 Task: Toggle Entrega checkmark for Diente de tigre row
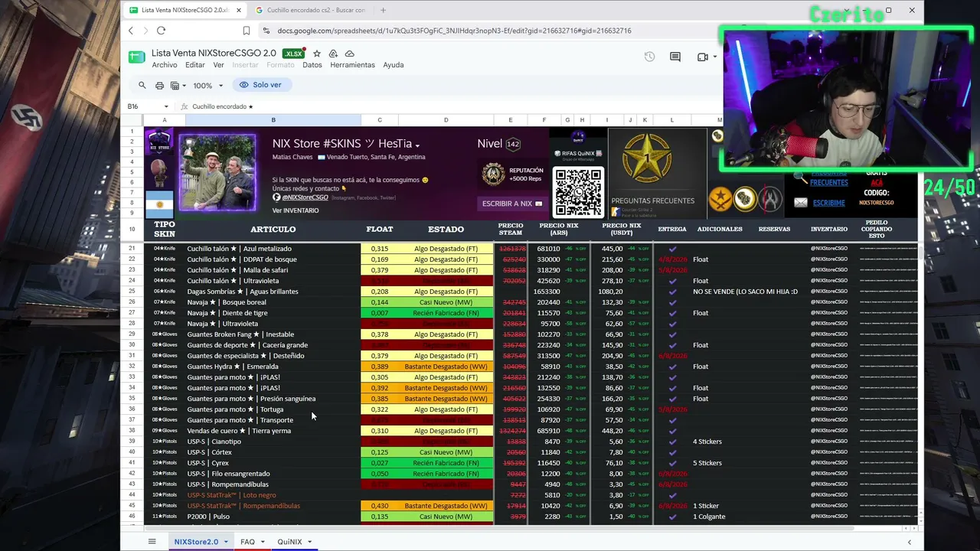click(672, 313)
